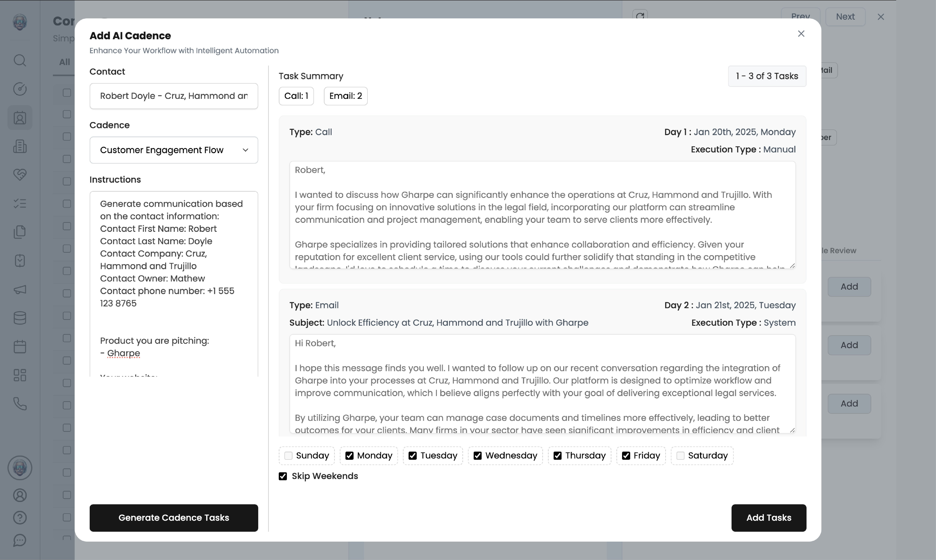Screen dimensions: 936x560
Task: Open the calendar icon in the sidebar
Action: 20,346
